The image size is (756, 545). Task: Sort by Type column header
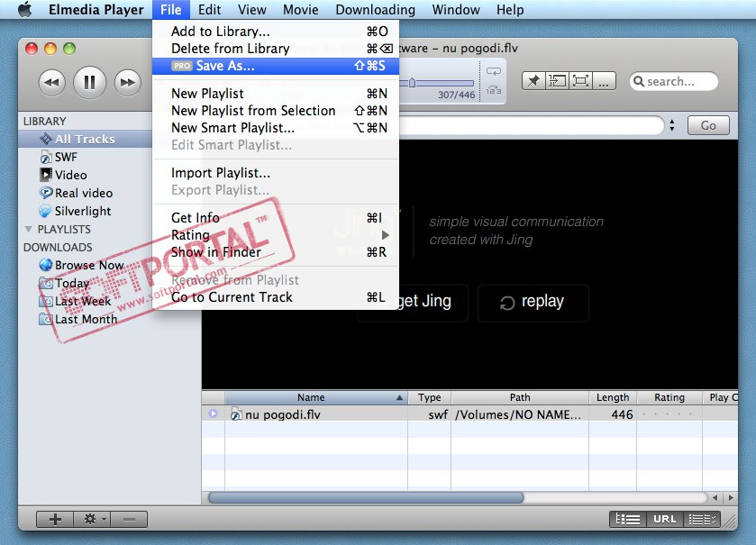[429, 397]
